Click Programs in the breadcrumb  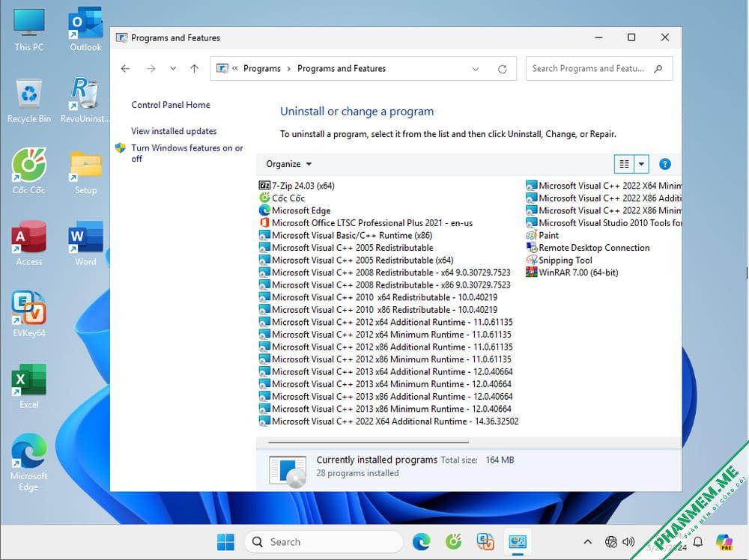261,69
